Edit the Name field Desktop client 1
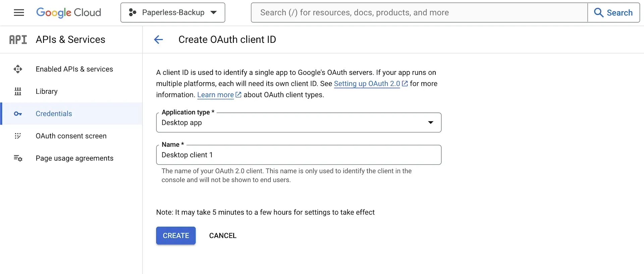The height and width of the screenshot is (274, 644). [299, 155]
